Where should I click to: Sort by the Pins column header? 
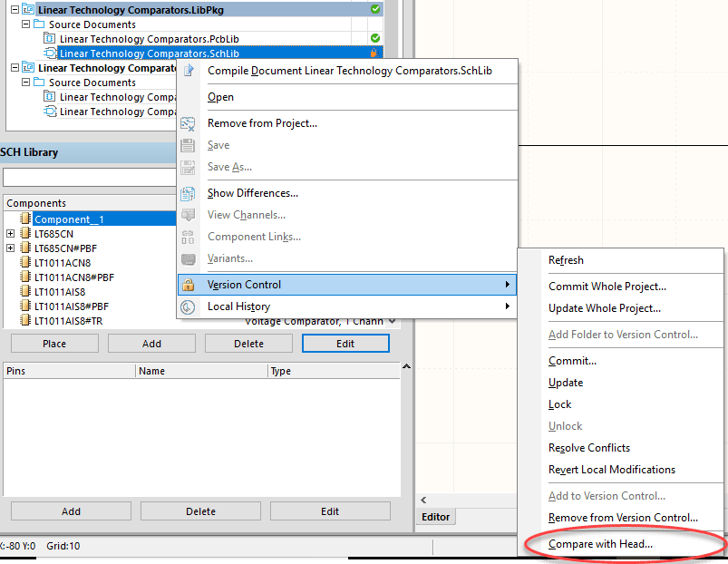pyautogui.click(x=69, y=371)
